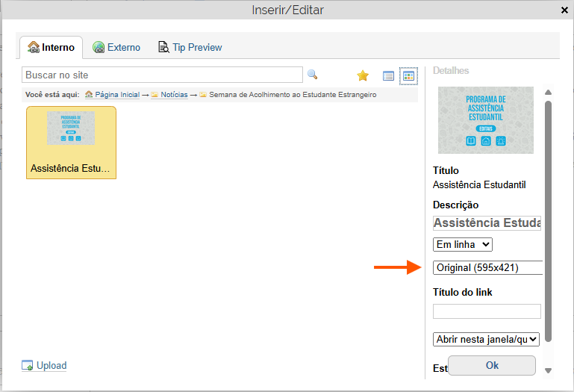Viewport: 574px width, 392px height.
Task: Open favorites with the star icon
Action: (363, 75)
